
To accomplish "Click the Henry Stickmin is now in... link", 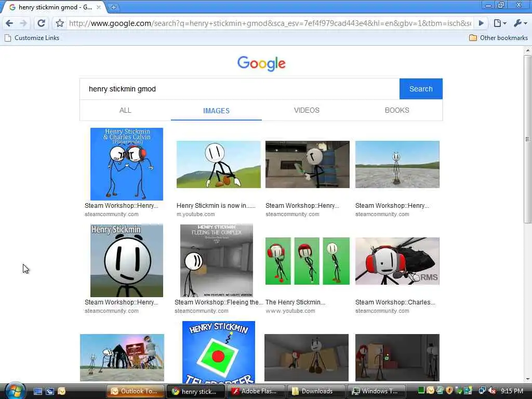I will [216, 206].
